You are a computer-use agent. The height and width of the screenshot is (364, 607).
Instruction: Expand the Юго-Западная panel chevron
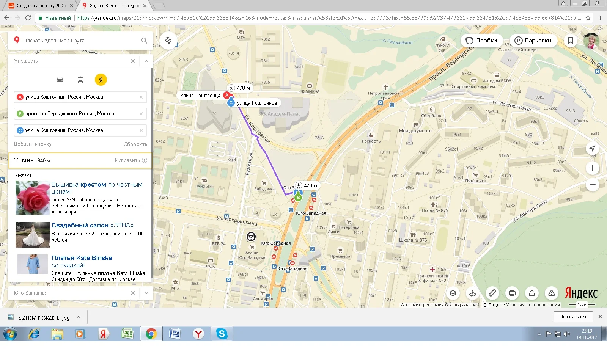(x=146, y=293)
